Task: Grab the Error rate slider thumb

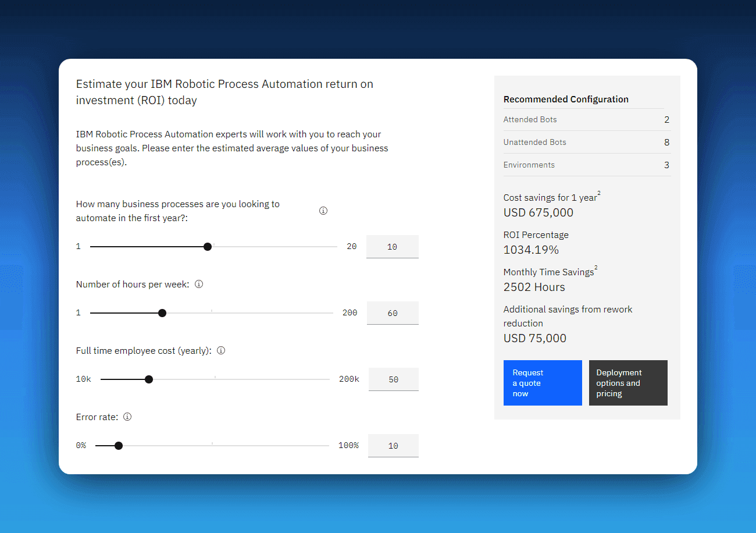Action: [x=119, y=446]
